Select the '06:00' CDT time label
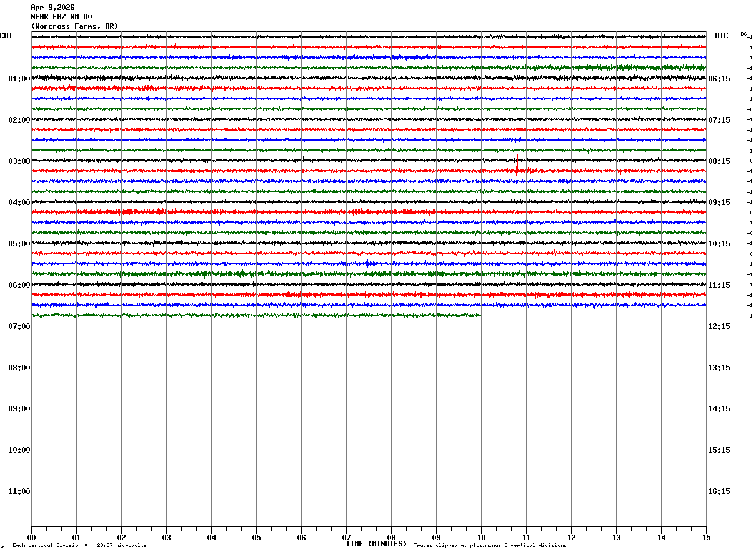 [19, 285]
